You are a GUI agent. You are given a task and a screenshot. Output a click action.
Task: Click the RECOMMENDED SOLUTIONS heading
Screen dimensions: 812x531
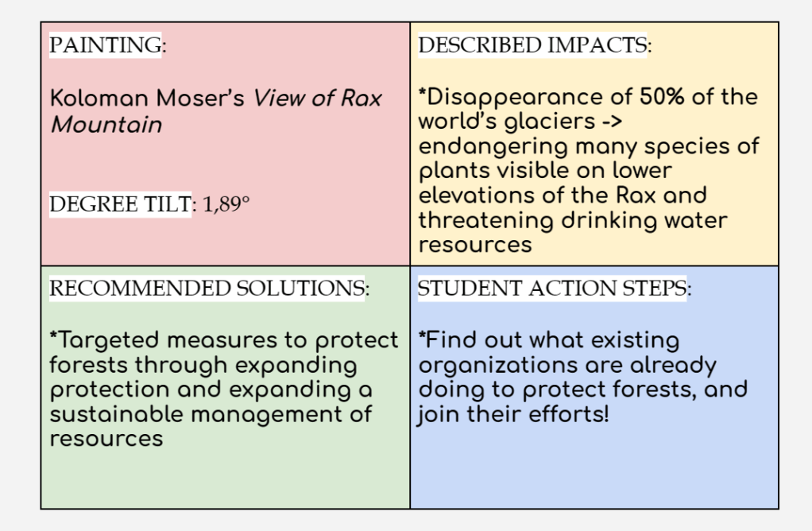point(207,289)
